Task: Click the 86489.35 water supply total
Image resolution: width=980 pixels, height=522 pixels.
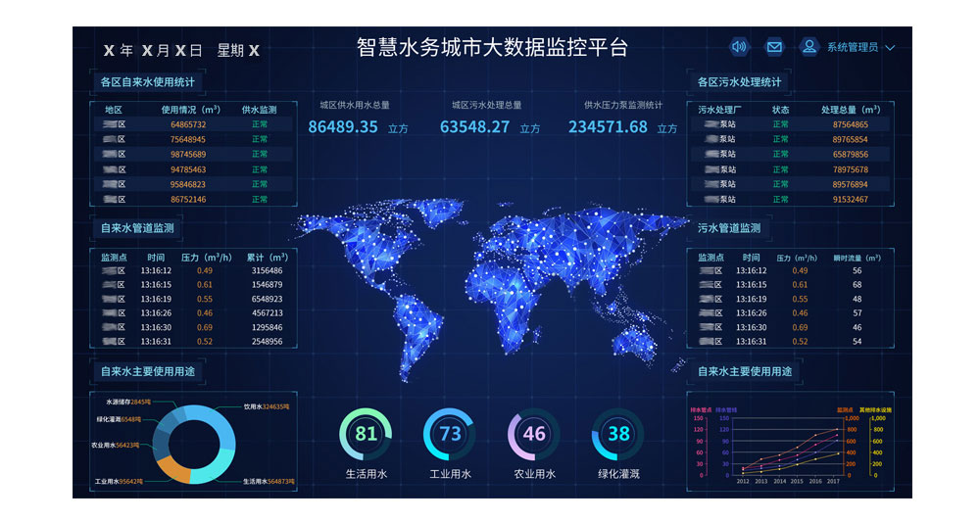Action: coord(343,127)
